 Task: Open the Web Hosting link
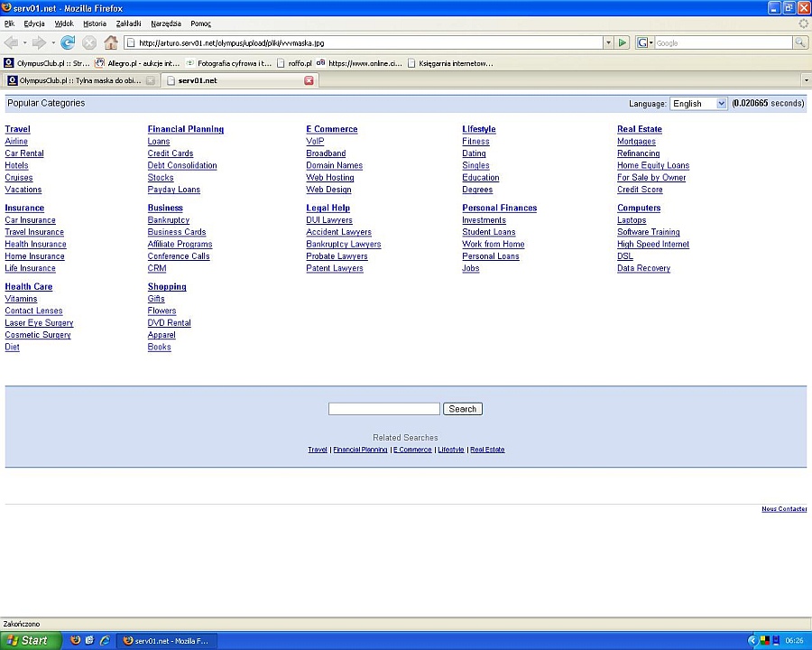tap(329, 178)
